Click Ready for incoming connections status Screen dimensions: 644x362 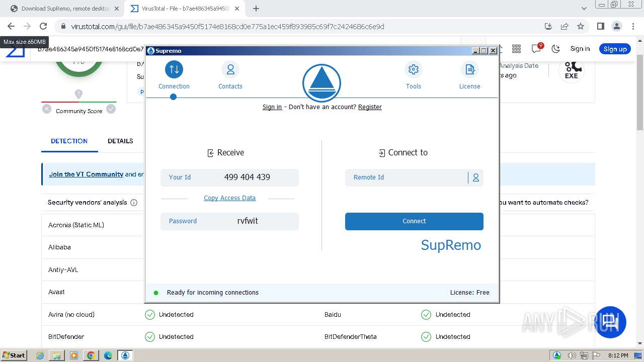click(x=212, y=293)
